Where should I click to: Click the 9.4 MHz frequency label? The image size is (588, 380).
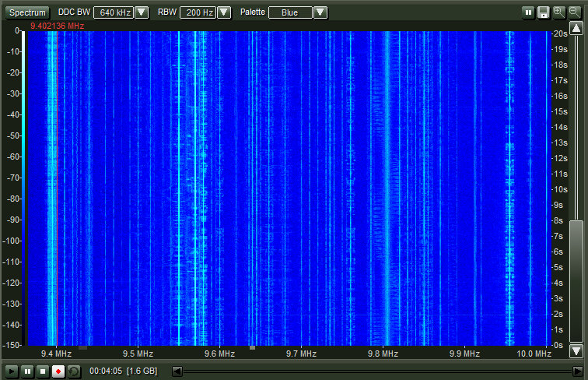[x=56, y=354]
